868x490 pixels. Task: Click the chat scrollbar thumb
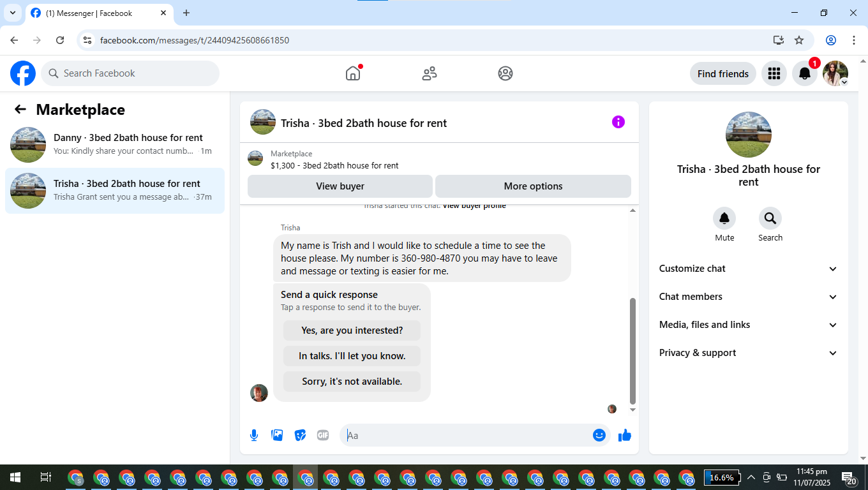[x=632, y=350]
